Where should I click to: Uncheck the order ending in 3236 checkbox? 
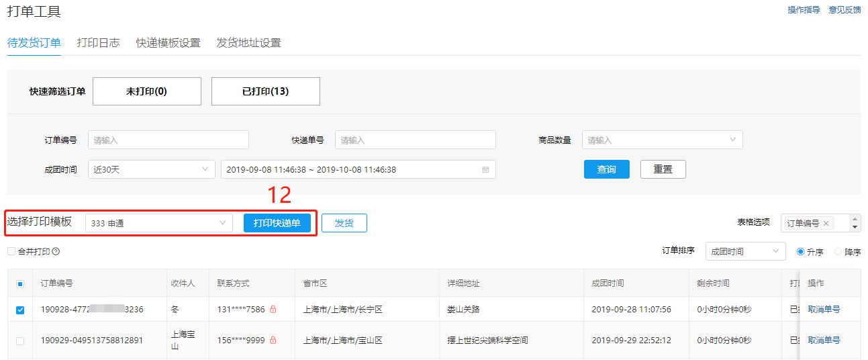20,310
